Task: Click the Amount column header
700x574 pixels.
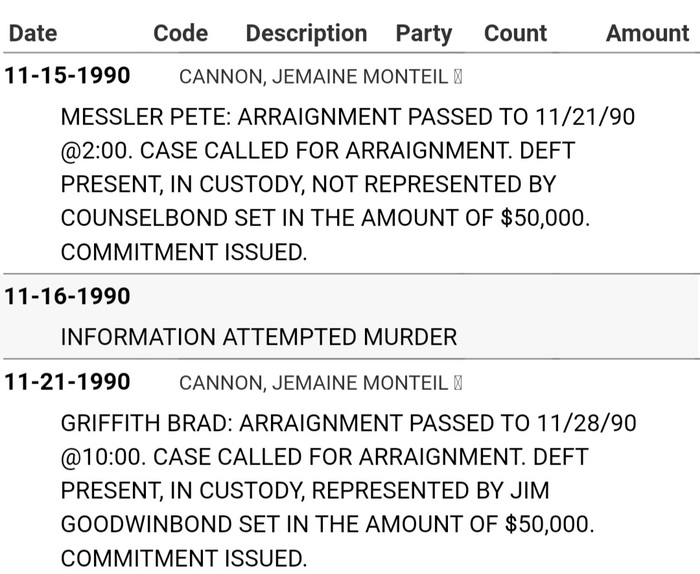Action: (x=647, y=33)
